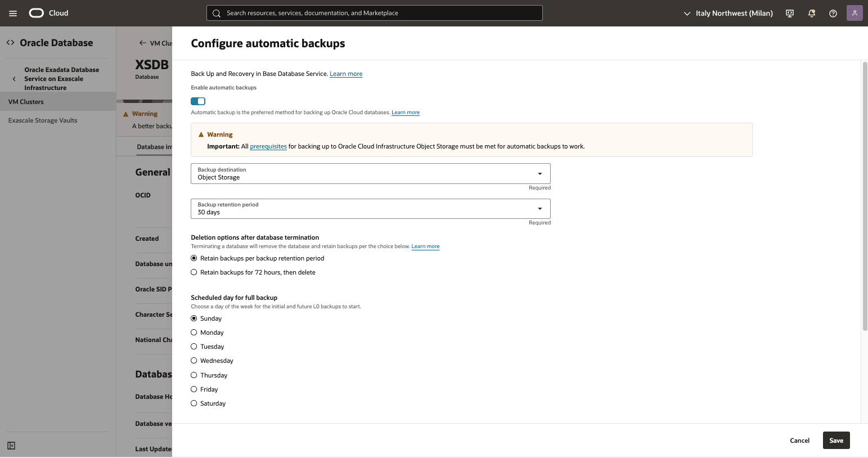This screenshot has width=868, height=458.
Task: Open the notifications bell
Action: pos(811,12)
